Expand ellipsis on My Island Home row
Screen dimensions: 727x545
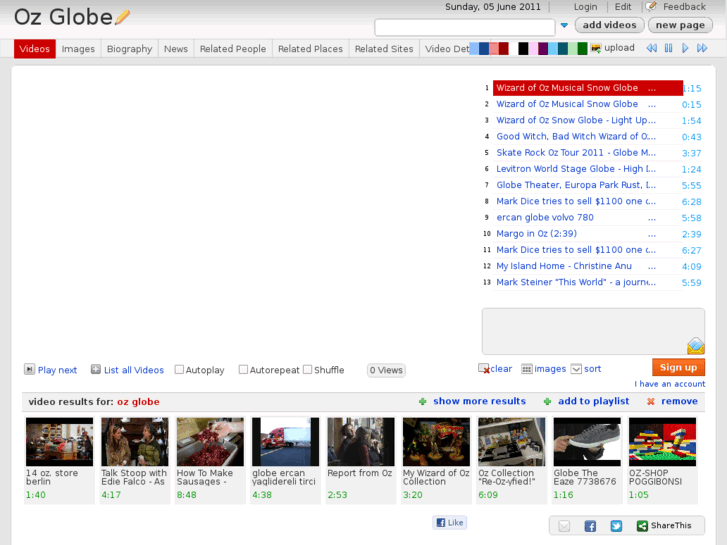(652, 267)
